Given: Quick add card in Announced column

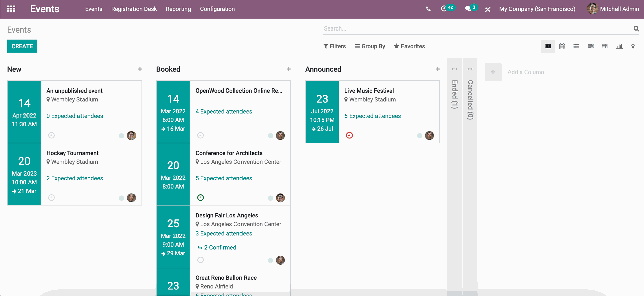Looking at the screenshot, I should click(438, 69).
